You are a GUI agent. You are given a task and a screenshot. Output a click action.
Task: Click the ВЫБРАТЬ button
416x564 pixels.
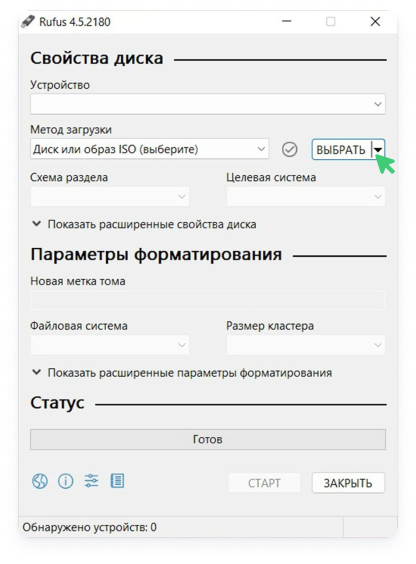point(341,149)
